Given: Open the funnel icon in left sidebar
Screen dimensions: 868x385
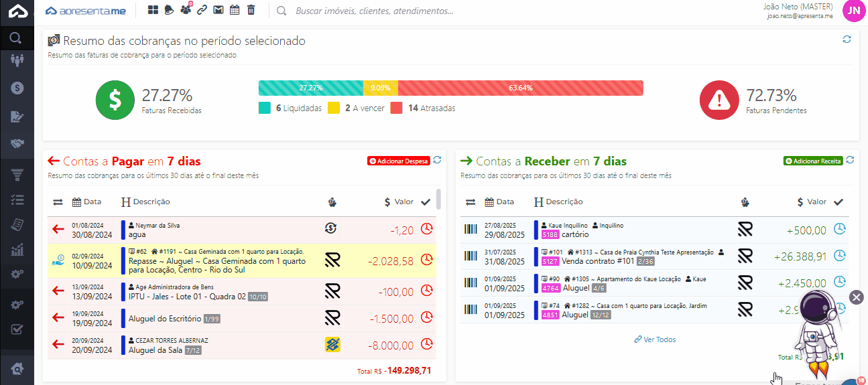Looking at the screenshot, I should coord(17,175).
